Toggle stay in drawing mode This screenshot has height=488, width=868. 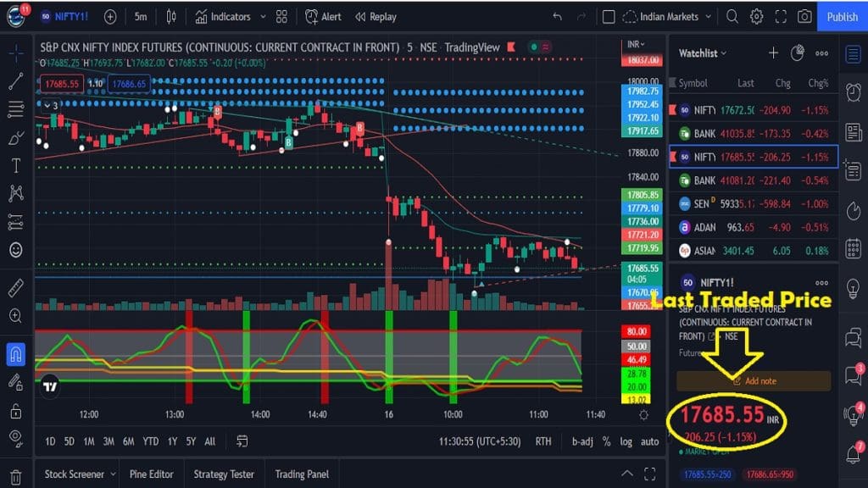pos(16,382)
